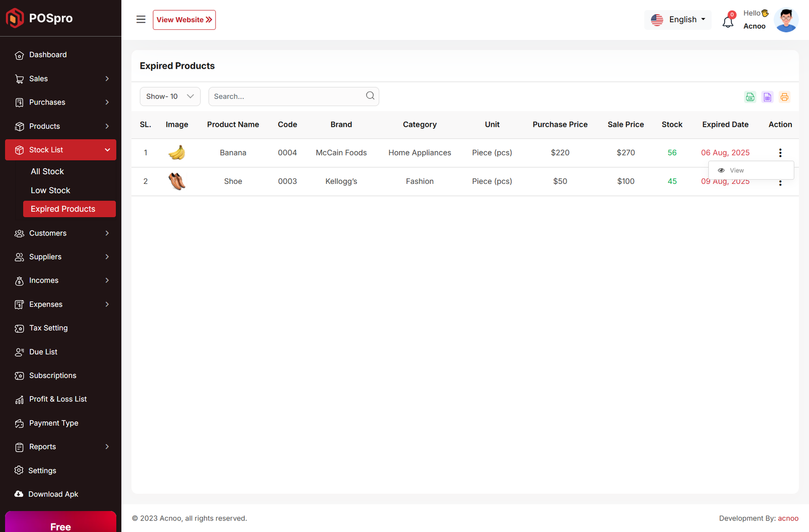Open the Low Stock page
The height and width of the screenshot is (532, 809).
51,190
